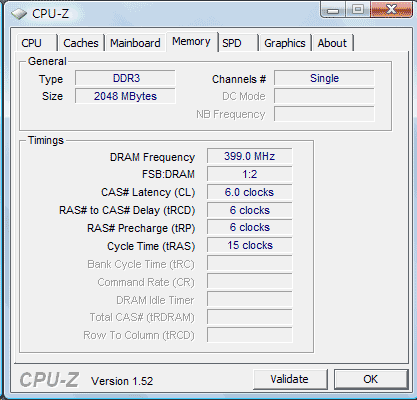Click the Channels # field showing Single
Screen dimensions: 417x400
(324, 78)
